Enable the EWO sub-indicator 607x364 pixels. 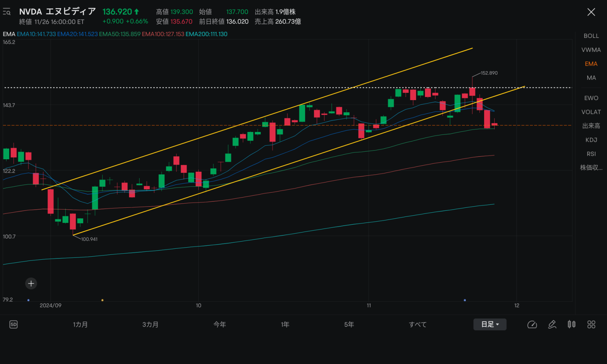click(x=591, y=98)
